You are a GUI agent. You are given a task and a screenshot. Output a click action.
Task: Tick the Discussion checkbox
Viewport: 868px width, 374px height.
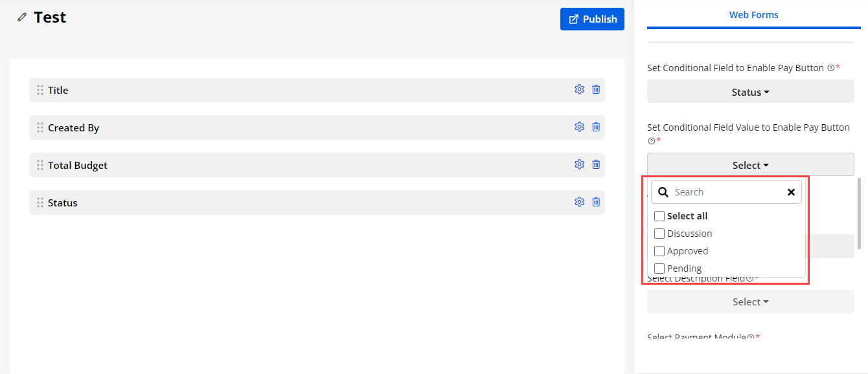[x=659, y=234]
